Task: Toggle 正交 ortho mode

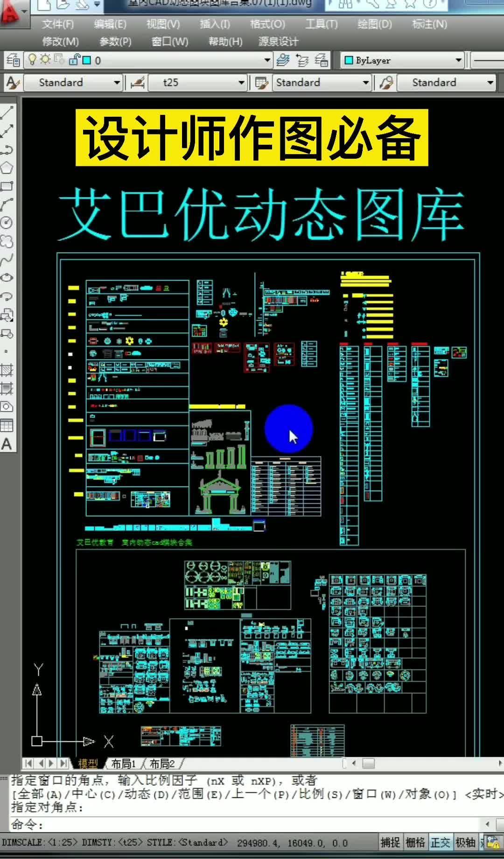Action: coord(441,842)
